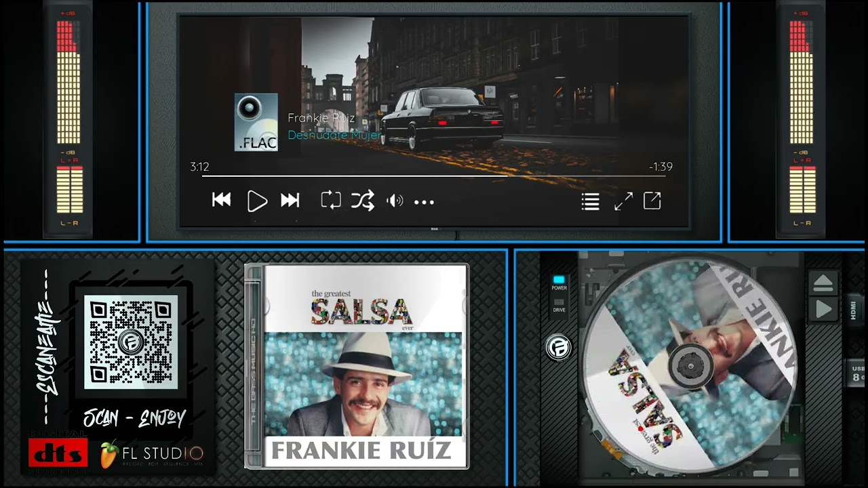Screen dimensions: 868x488
Task: Click the DRIVE indicator light
Action: tap(559, 301)
